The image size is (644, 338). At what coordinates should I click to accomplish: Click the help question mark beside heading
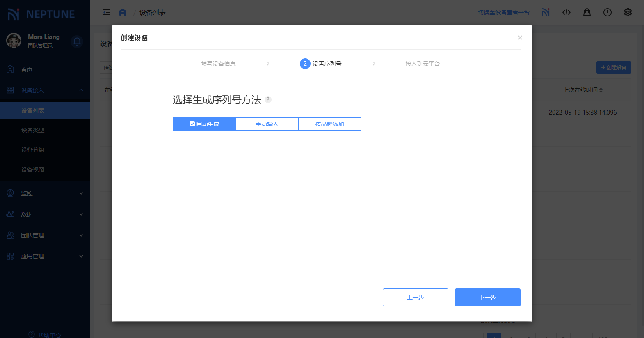tap(268, 99)
